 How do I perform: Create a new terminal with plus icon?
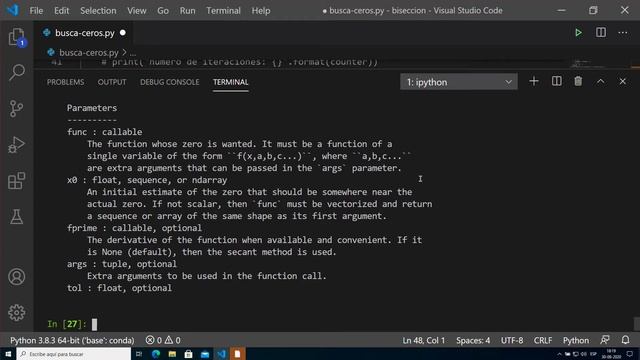click(x=533, y=81)
